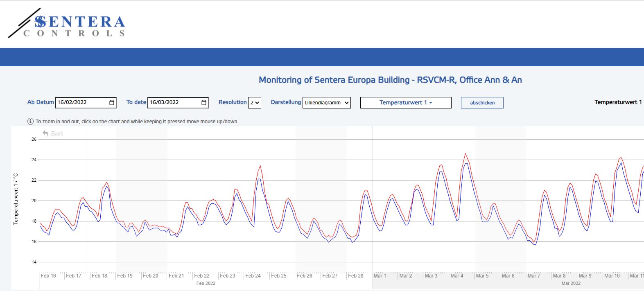Click the Sentera Controls logo

pyautogui.click(x=67, y=23)
